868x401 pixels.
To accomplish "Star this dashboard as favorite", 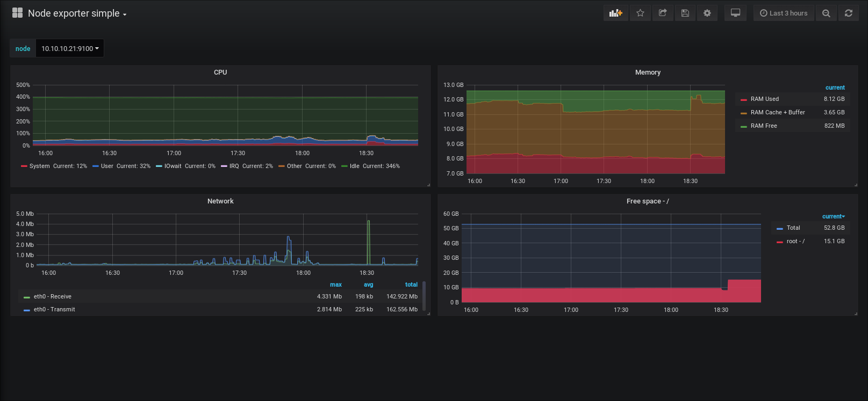I will [640, 13].
